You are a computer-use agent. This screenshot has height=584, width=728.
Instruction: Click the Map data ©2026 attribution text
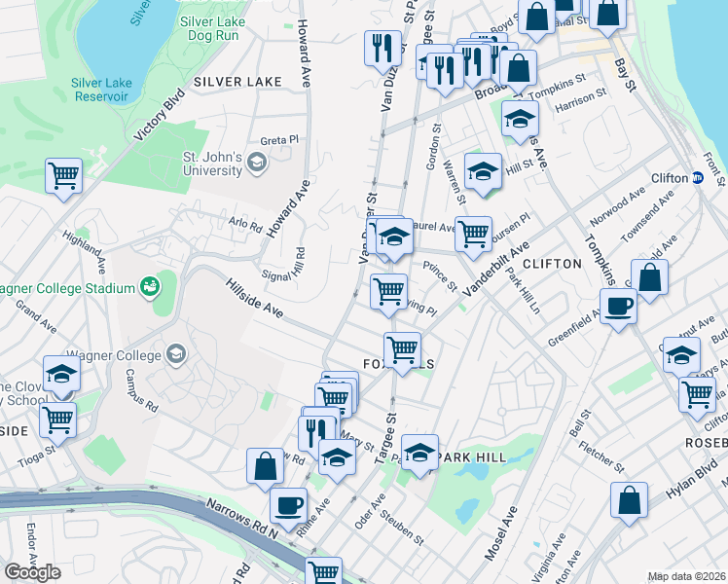pos(686,576)
